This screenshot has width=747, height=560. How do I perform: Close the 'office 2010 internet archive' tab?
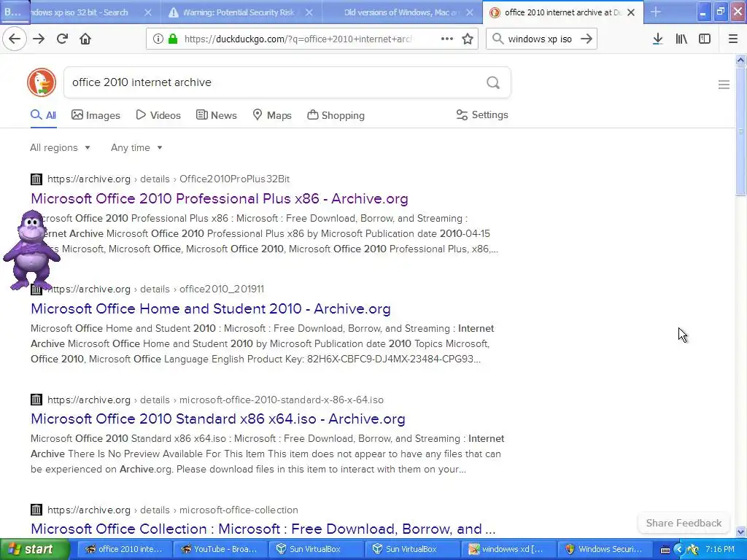click(x=631, y=12)
